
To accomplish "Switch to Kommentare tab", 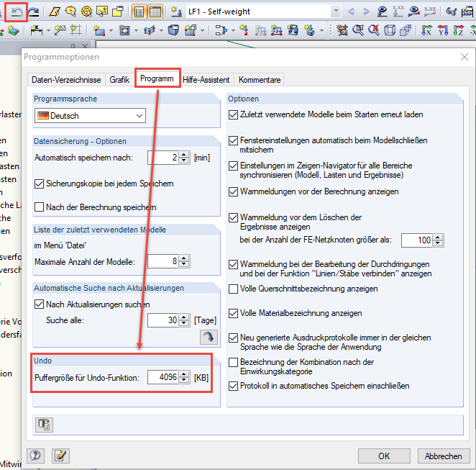I will 260,80.
